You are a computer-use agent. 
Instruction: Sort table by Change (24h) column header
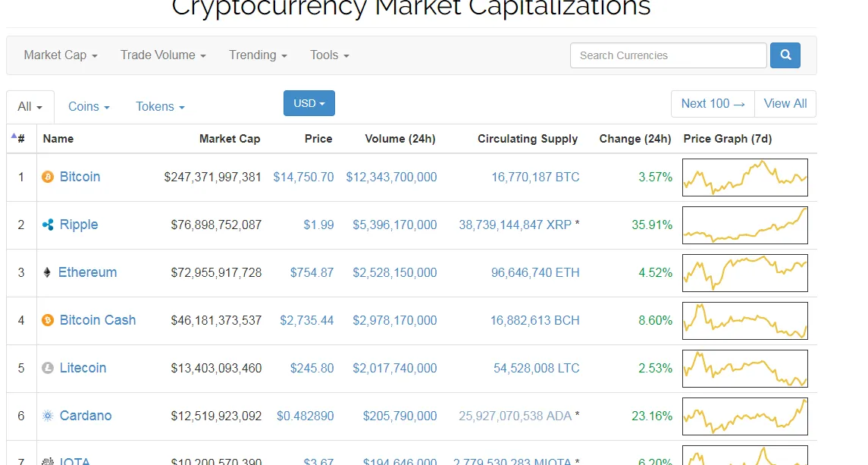(x=635, y=139)
